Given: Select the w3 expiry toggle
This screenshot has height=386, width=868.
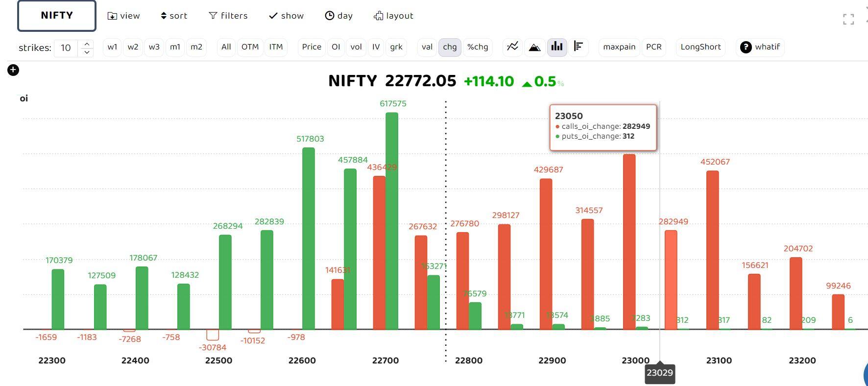Looking at the screenshot, I should [x=154, y=47].
